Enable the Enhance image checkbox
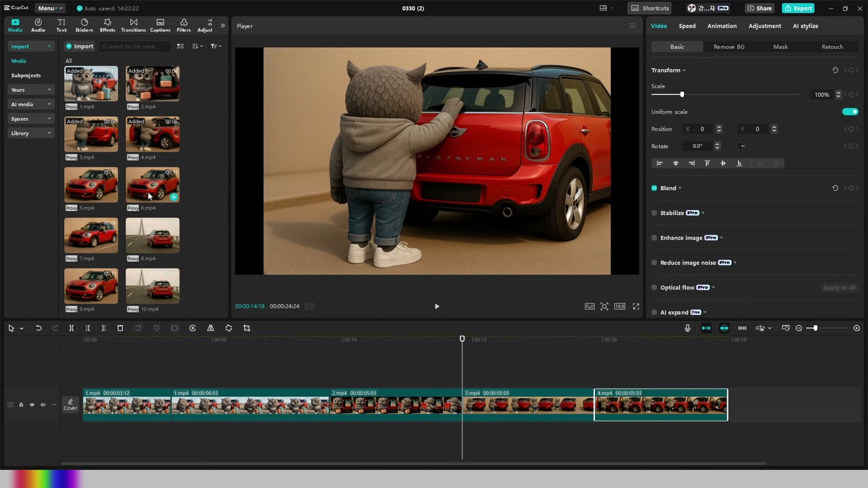 [654, 238]
